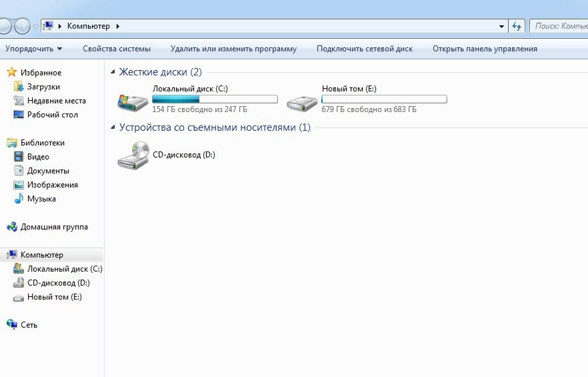Go forward with the navigation arrow button
The height and width of the screenshot is (377, 588).
point(22,26)
